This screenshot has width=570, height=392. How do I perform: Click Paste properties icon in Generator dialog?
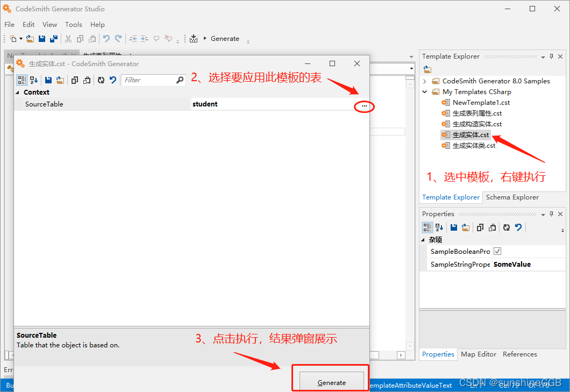point(87,80)
